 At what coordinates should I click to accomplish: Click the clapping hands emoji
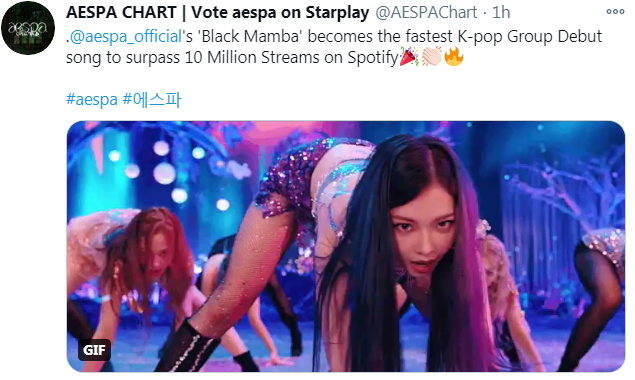(432, 57)
